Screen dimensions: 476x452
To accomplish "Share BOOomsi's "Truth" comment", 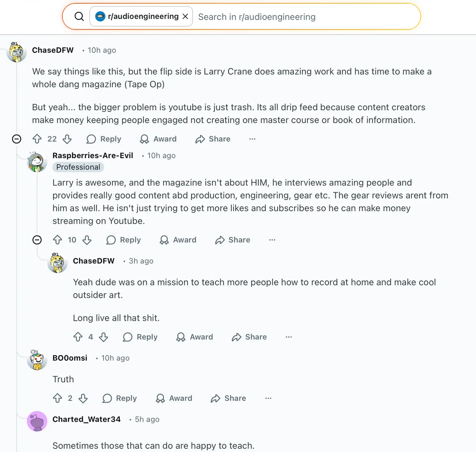I will [228, 398].
